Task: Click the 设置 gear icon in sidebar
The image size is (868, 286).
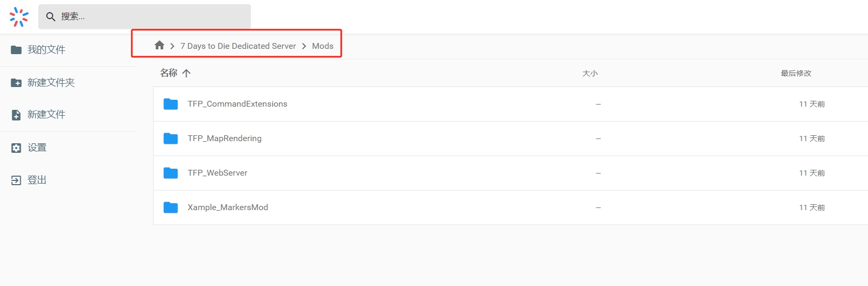Action: tap(16, 148)
